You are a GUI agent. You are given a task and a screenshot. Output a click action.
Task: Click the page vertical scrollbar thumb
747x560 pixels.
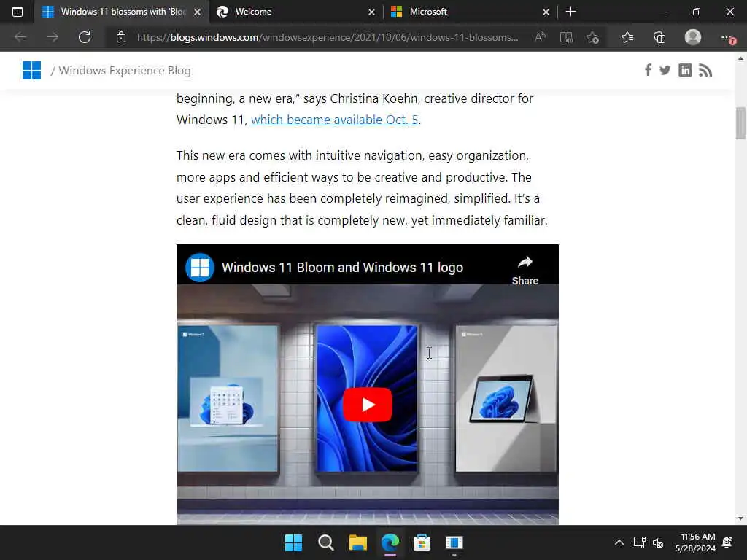pos(740,123)
